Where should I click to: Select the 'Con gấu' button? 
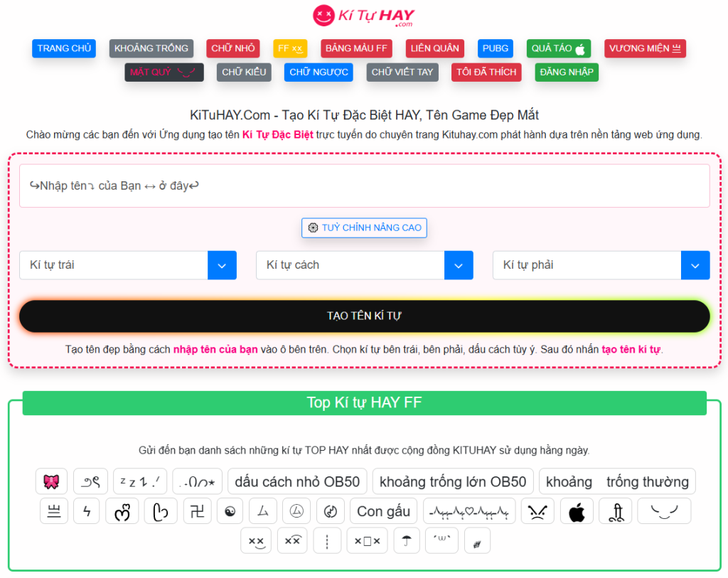pos(383,511)
